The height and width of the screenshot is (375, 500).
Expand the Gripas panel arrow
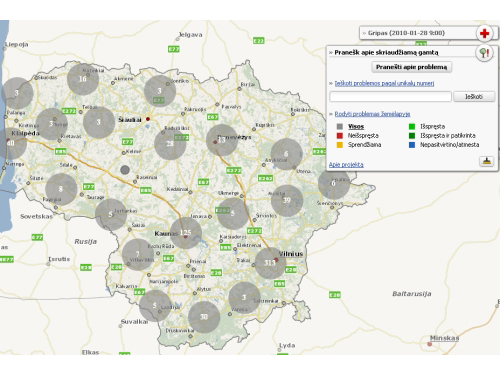364,33
